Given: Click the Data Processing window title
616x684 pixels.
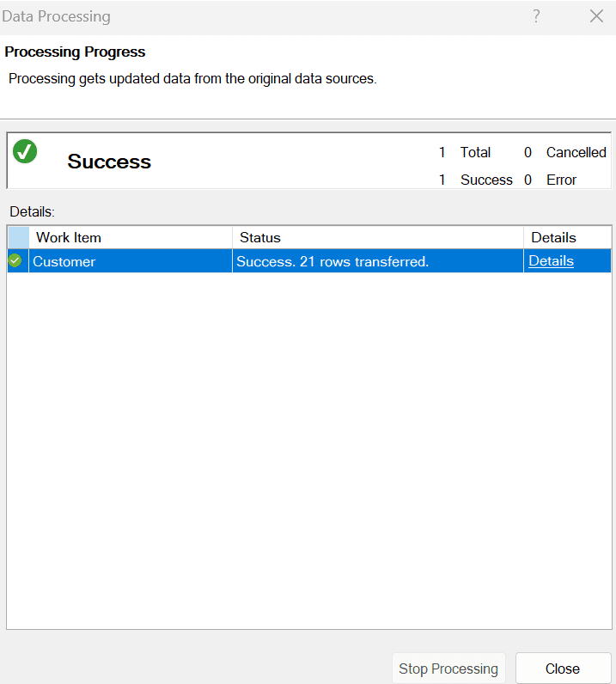Looking at the screenshot, I should click(x=56, y=16).
